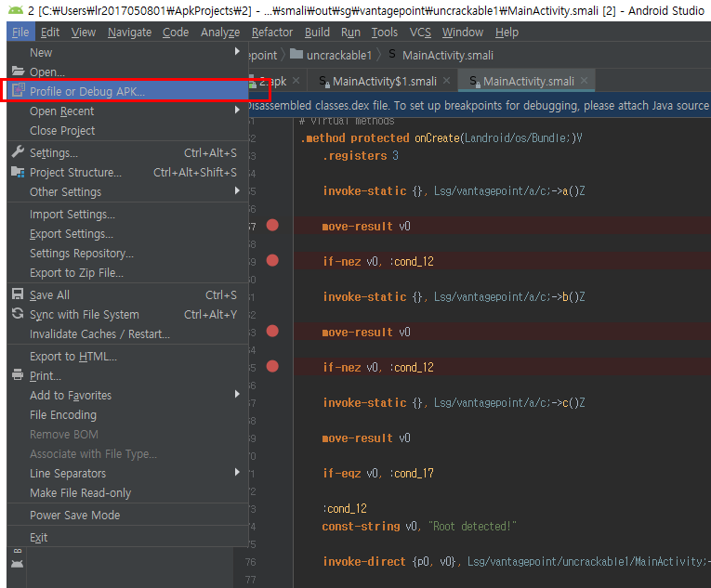Open the Build menu
Image resolution: width=711 pixels, height=588 pixels.
317,33
